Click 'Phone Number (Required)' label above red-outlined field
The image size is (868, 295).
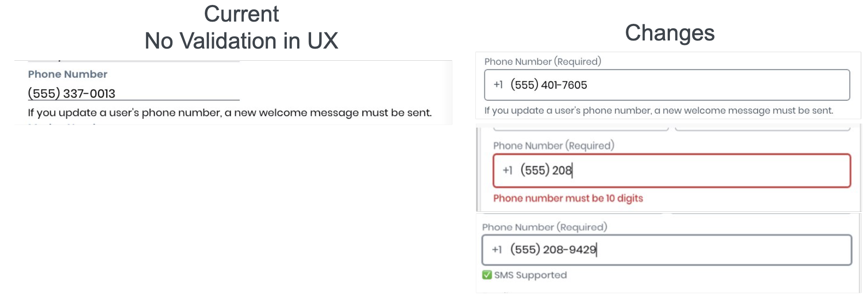pyautogui.click(x=553, y=146)
